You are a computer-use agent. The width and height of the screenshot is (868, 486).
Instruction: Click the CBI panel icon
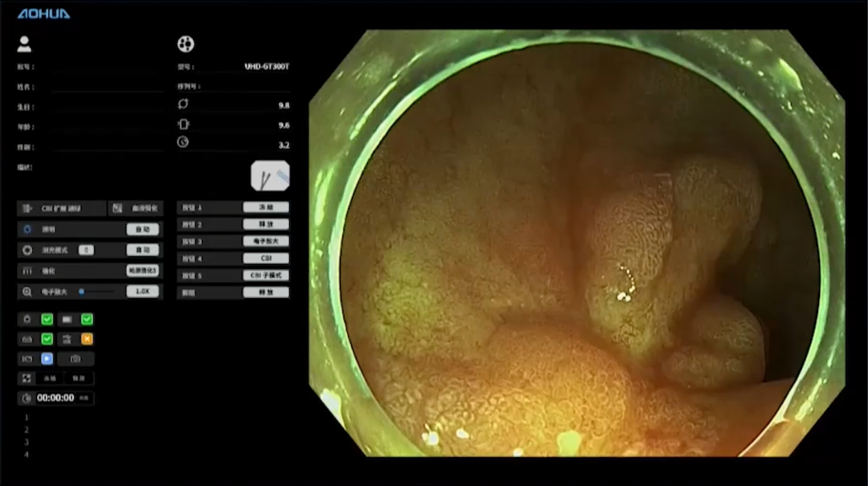coord(27,208)
